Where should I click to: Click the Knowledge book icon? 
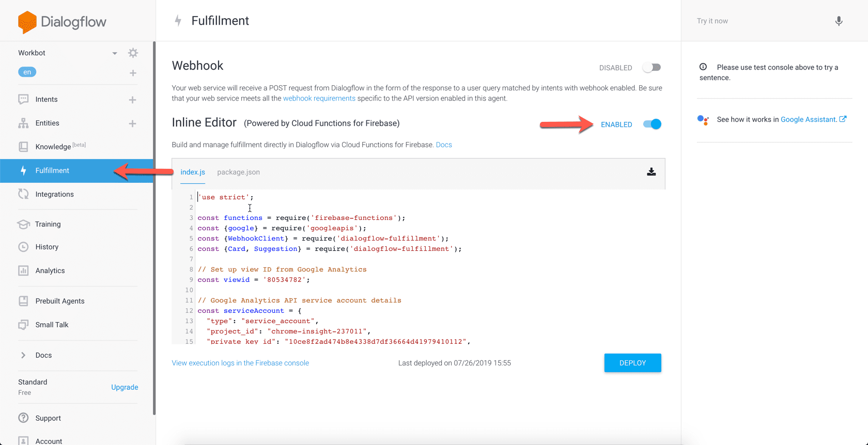[x=23, y=147]
